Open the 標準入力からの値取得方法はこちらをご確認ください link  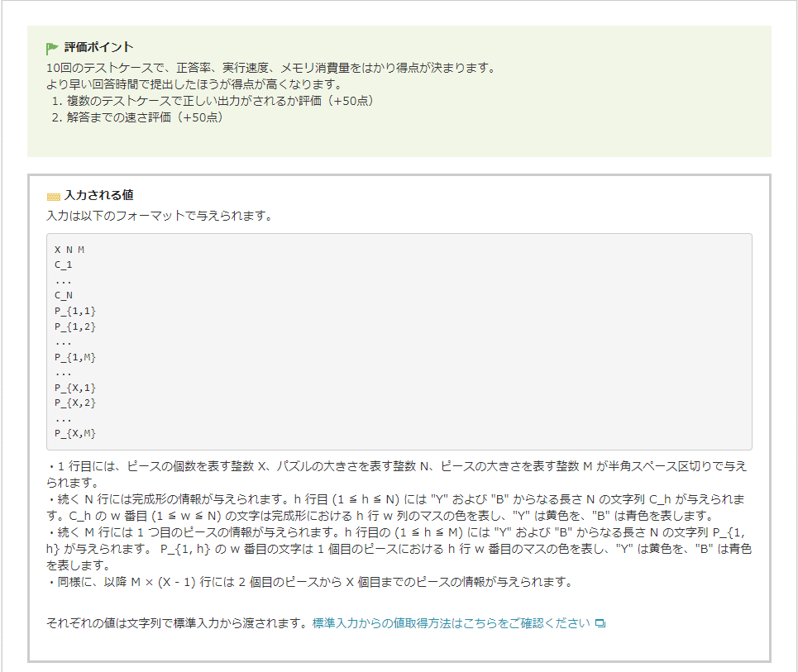coord(452,622)
